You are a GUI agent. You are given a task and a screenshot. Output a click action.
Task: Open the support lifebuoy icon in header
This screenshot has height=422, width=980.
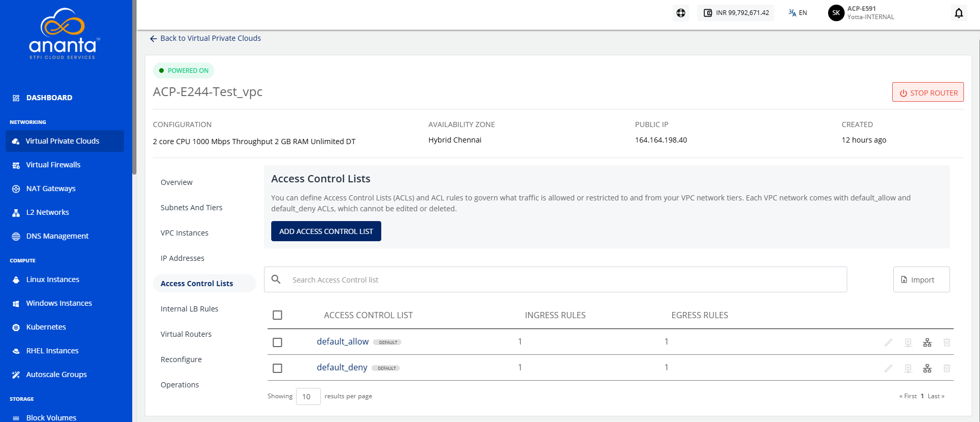tap(681, 13)
